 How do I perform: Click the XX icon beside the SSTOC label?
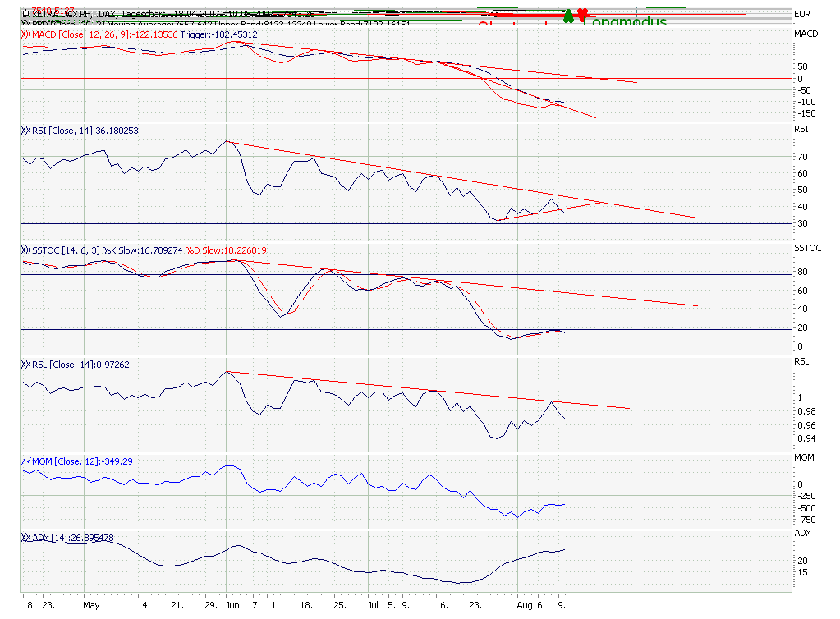point(25,250)
